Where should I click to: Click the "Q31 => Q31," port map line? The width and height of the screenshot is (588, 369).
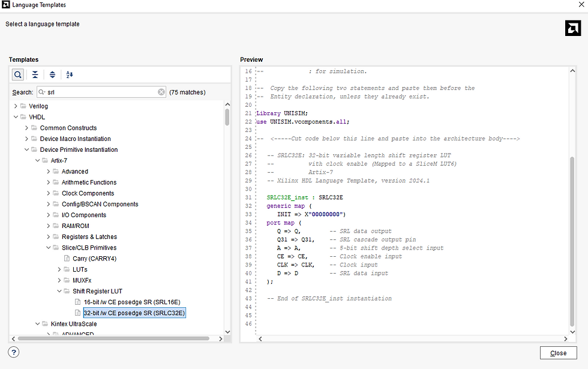(x=296, y=239)
